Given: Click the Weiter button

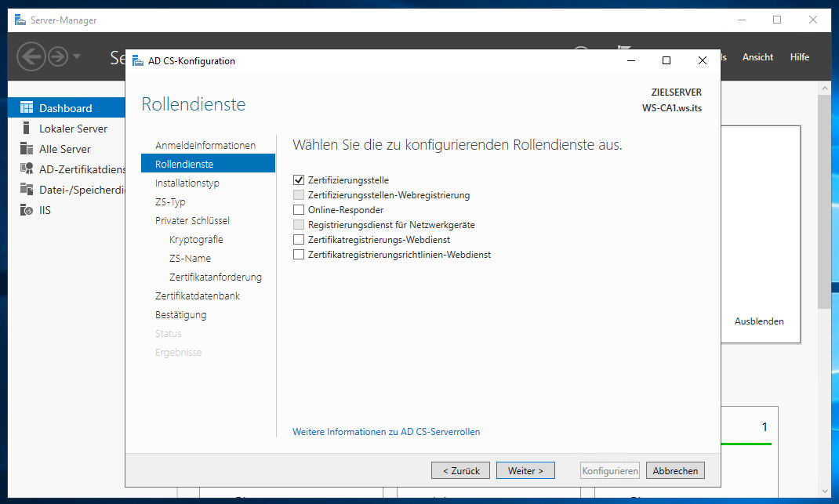Looking at the screenshot, I should 525,470.
